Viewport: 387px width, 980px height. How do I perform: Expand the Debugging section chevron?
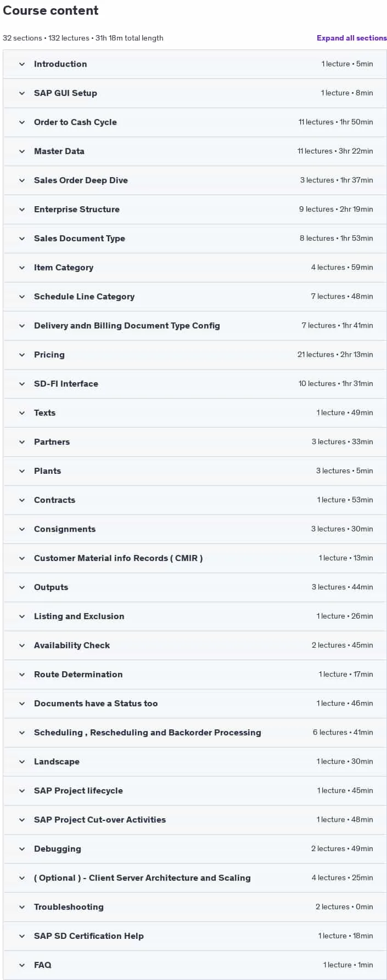22,849
